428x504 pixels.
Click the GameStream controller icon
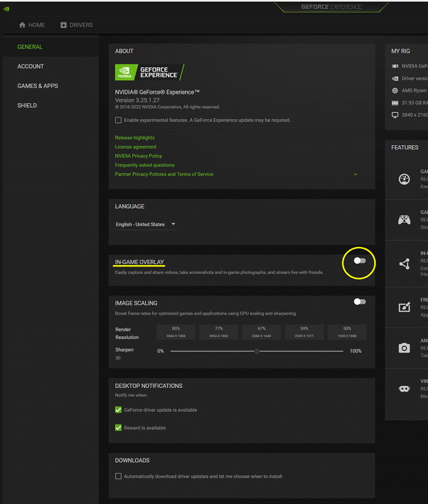coord(404,220)
